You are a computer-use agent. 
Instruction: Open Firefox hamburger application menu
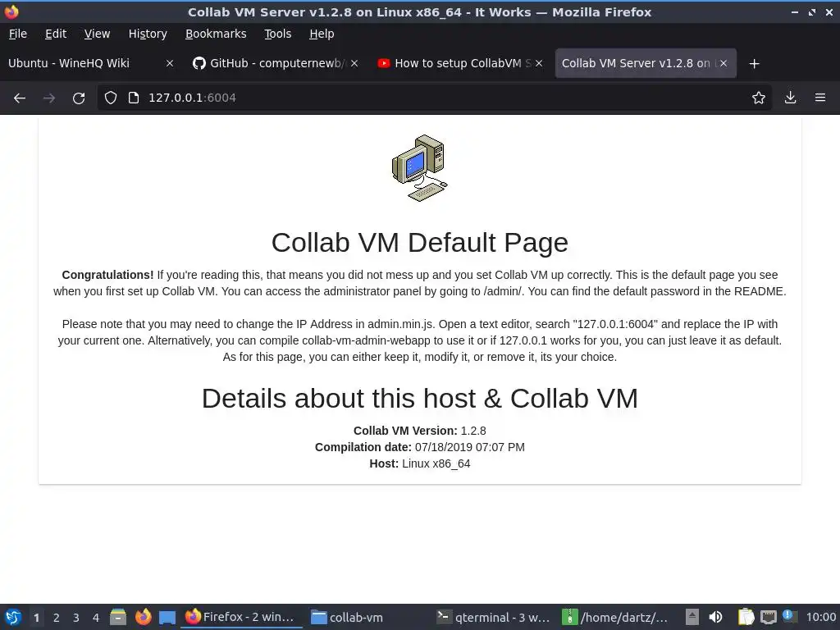[820, 98]
